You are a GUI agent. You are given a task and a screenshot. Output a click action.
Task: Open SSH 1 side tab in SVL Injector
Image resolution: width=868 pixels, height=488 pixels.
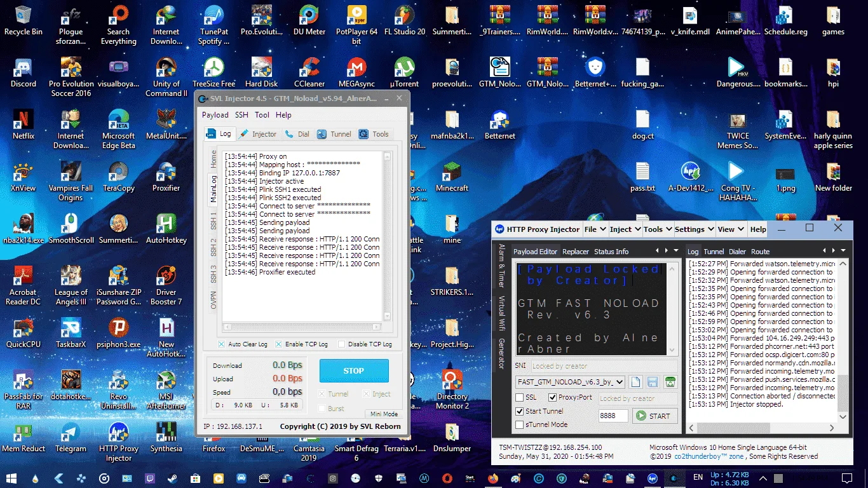(x=214, y=222)
